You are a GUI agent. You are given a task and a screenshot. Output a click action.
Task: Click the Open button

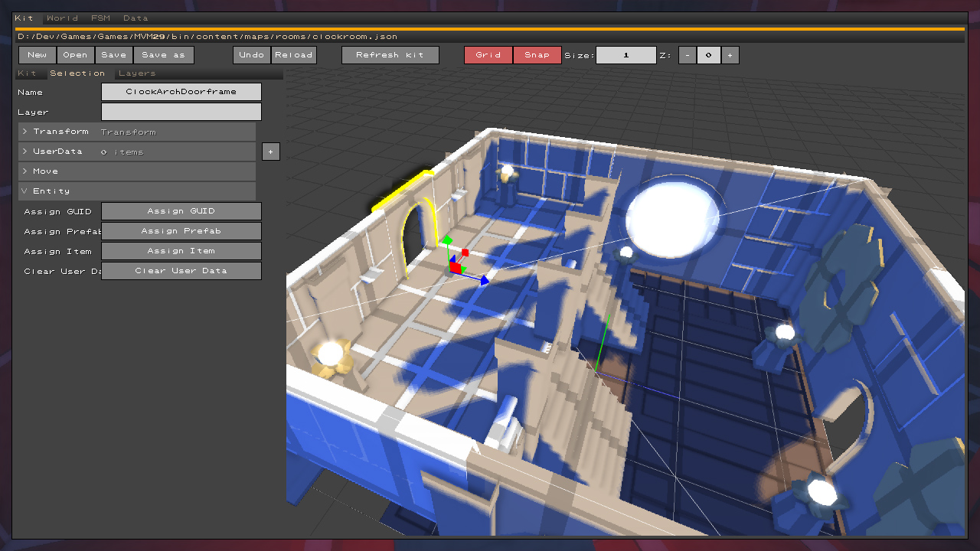(75, 55)
